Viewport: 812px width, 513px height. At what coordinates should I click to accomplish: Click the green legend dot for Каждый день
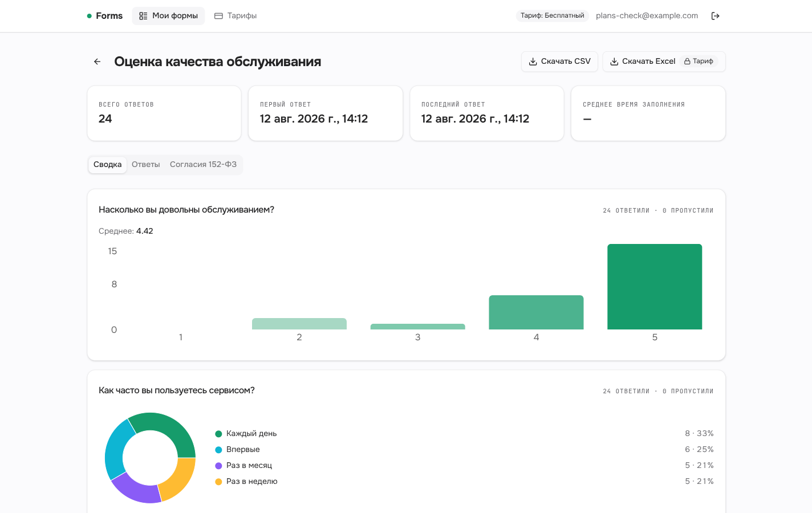pyautogui.click(x=218, y=434)
